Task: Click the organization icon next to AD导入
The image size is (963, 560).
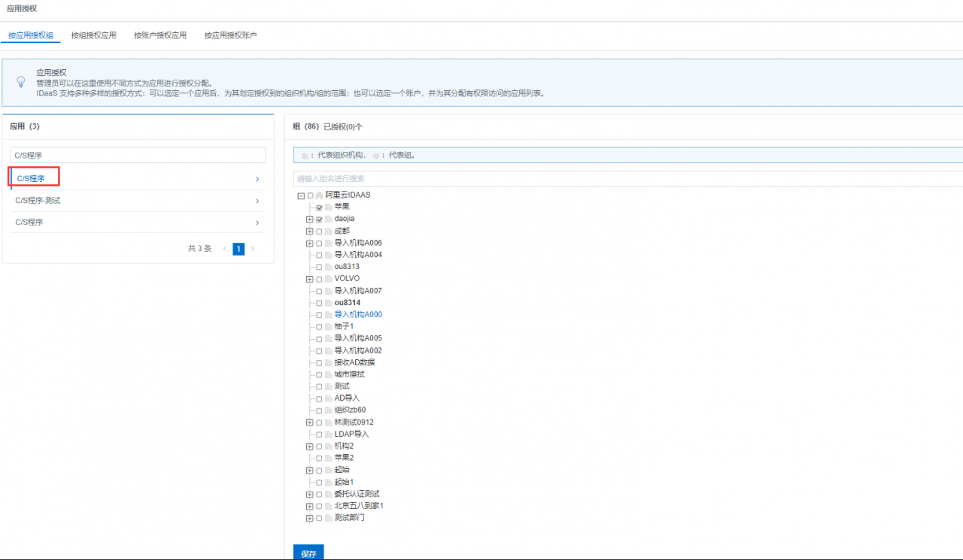Action: pyautogui.click(x=328, y=398)
